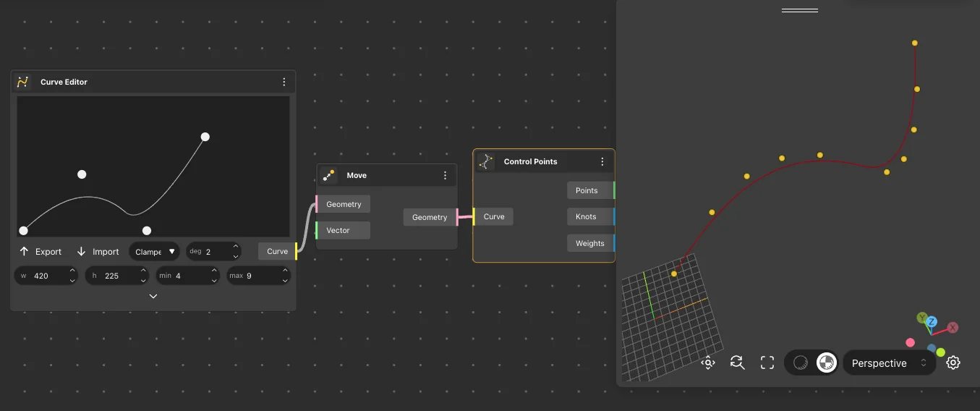
Task: Open the viewport settings gear
Action: coord(953,363)
